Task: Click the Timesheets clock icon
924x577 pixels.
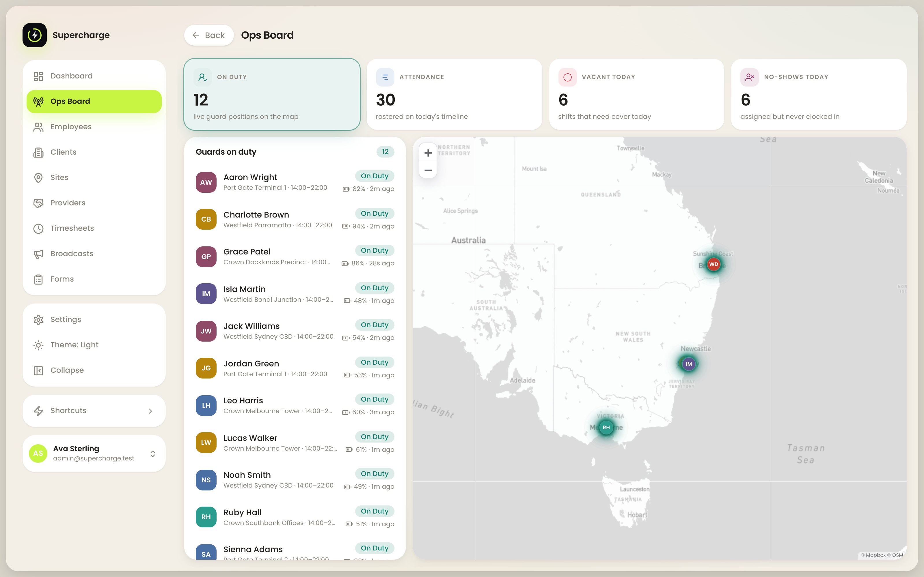Action: [38, 228]
